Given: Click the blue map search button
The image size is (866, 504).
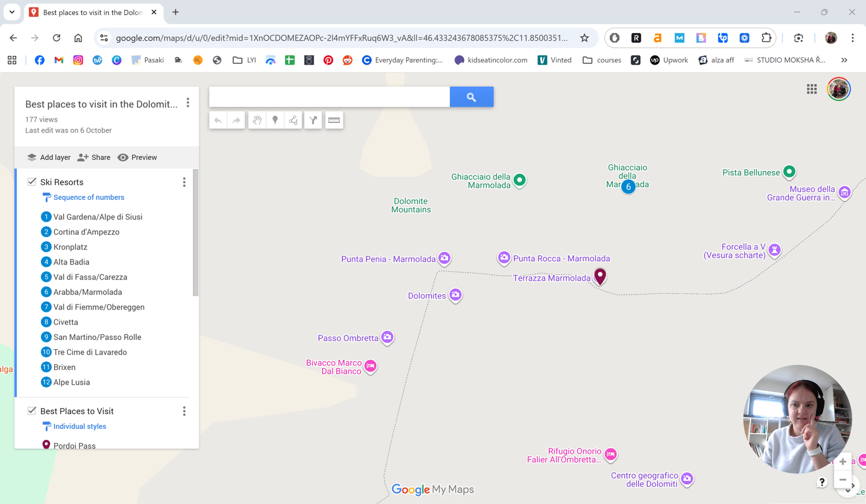Looking at the screenshot, I should [472, 97].
